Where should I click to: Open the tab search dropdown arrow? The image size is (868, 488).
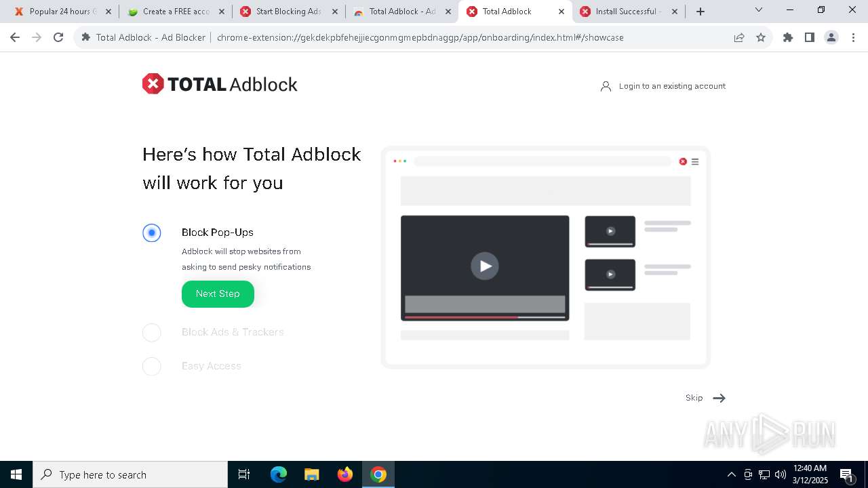point(759,10)
